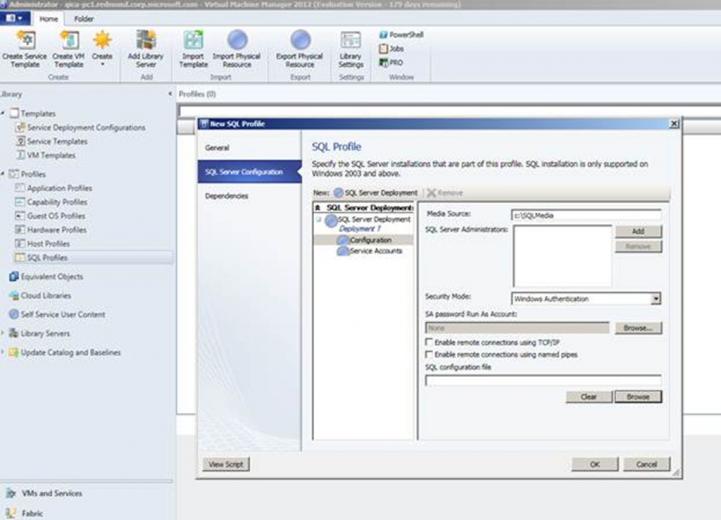This screenshot has width=721, height=520.
Task: Select Service Deployment Configurations node
Action: point(86,127)
